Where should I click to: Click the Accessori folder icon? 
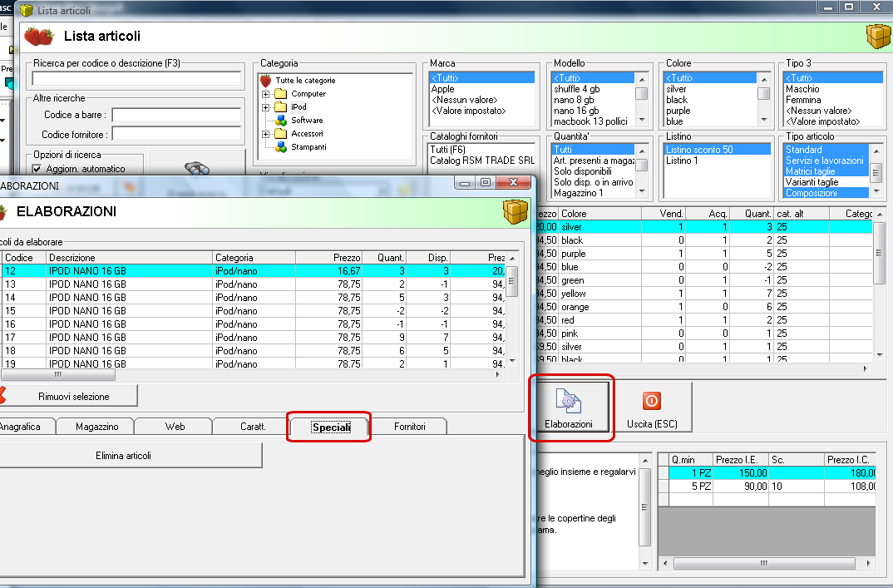(281, 134)
